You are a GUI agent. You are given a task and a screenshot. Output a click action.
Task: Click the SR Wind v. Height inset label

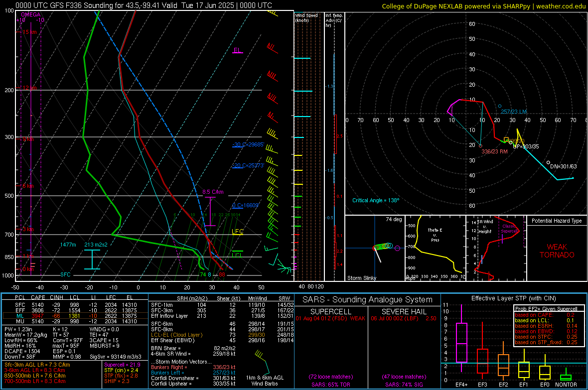pyautogui.click(x=485, y=227)
